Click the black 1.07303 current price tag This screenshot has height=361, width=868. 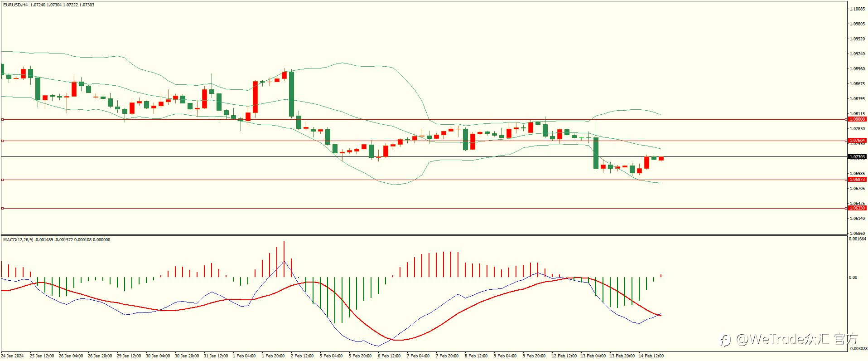[x=857, y=157]
